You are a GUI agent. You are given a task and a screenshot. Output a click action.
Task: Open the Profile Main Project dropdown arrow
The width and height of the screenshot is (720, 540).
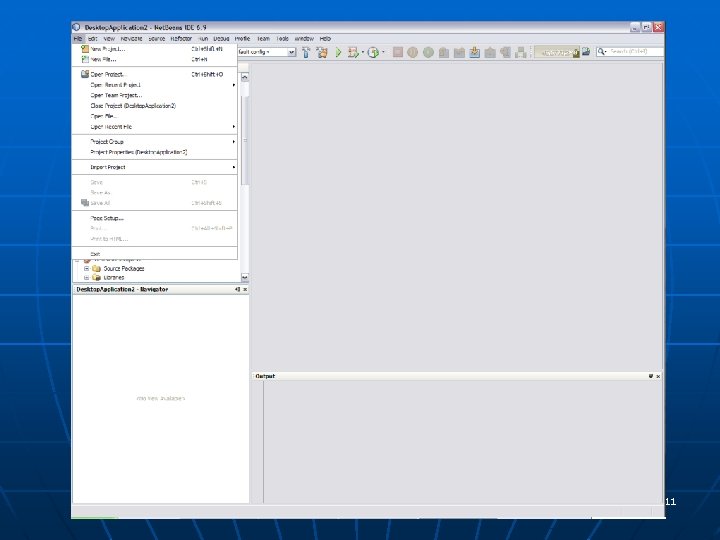coord(383,52)
